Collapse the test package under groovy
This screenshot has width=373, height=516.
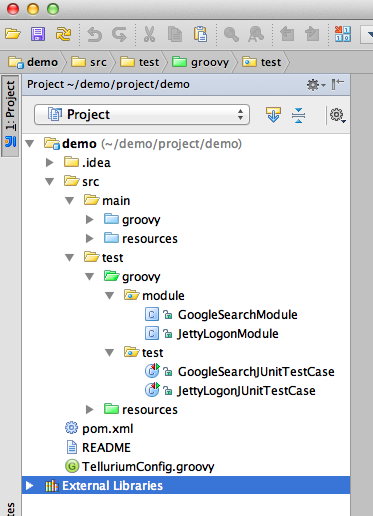pyautogui.click(x=110, y=353)
